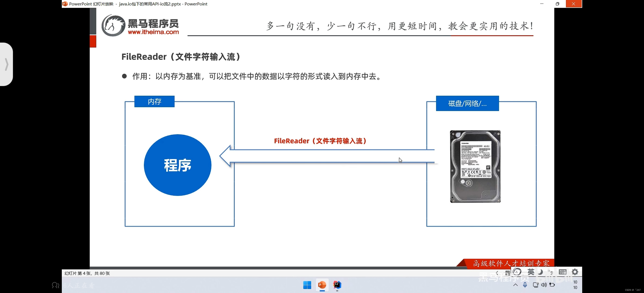The width and height of the screenshot is (644, 293).
Task: Click the blue 程序 circle
Action: click(x=177, y=165)
